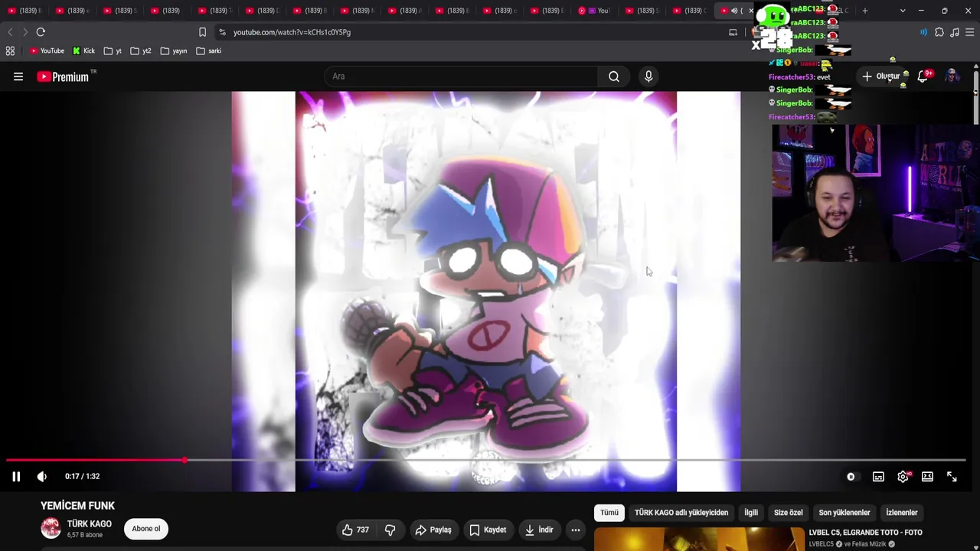Enter full screen from the player
The height and width of the screenshot is (551, 980).
(x=952, y=477)
